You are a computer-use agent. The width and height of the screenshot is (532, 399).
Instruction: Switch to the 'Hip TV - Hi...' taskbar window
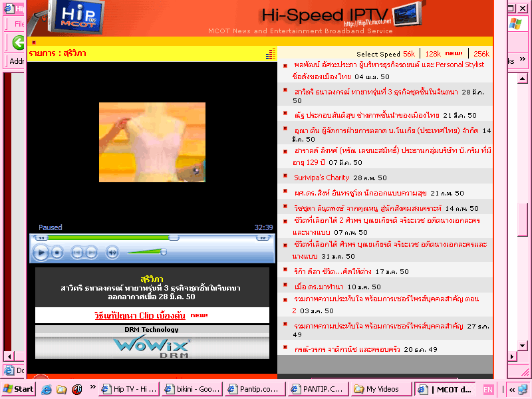129,389
